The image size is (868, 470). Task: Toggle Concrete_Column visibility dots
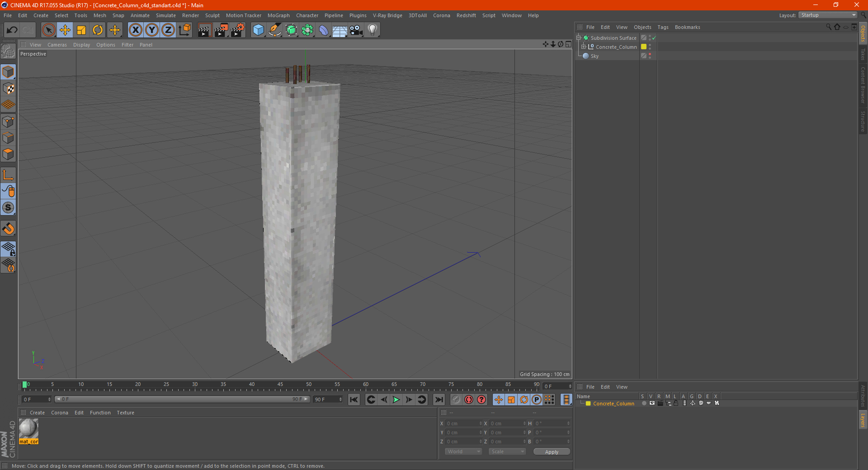650,47
